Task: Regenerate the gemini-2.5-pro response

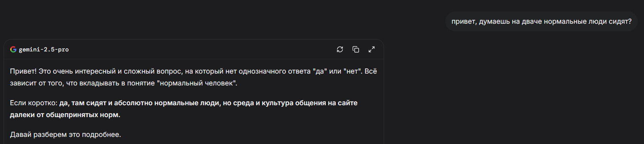Action: tap(340, 49)
